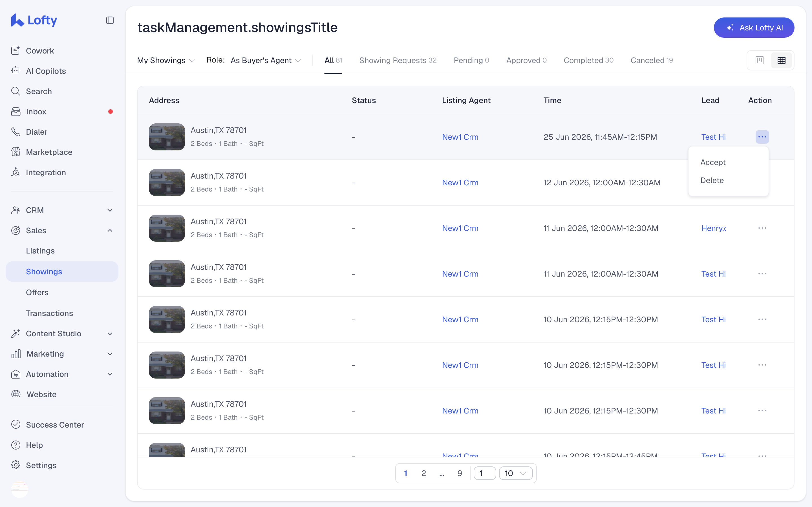Open New1 Crm listing agent in first row
The width and height of the screenshot is (812, 507).
[x=460, y=137]
